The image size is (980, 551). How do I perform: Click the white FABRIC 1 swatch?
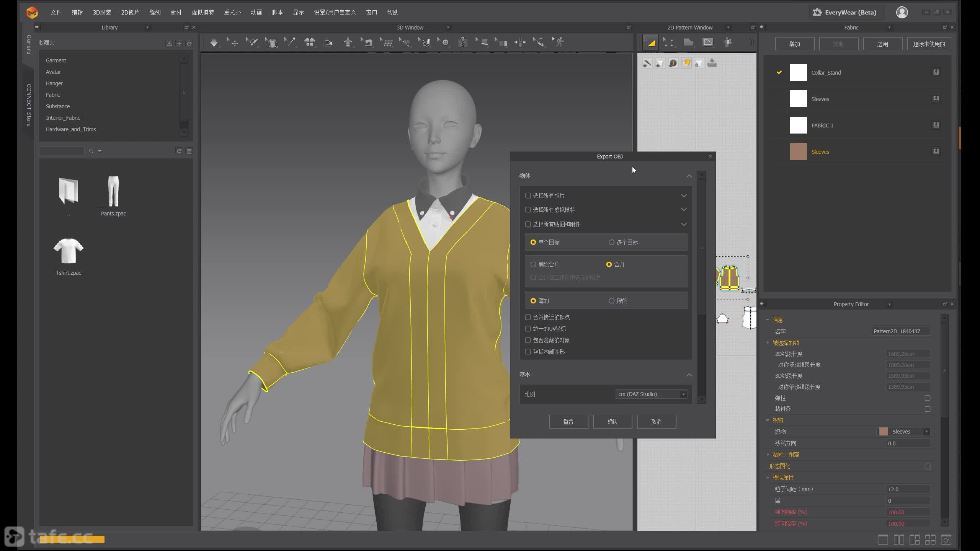[798, 126]
